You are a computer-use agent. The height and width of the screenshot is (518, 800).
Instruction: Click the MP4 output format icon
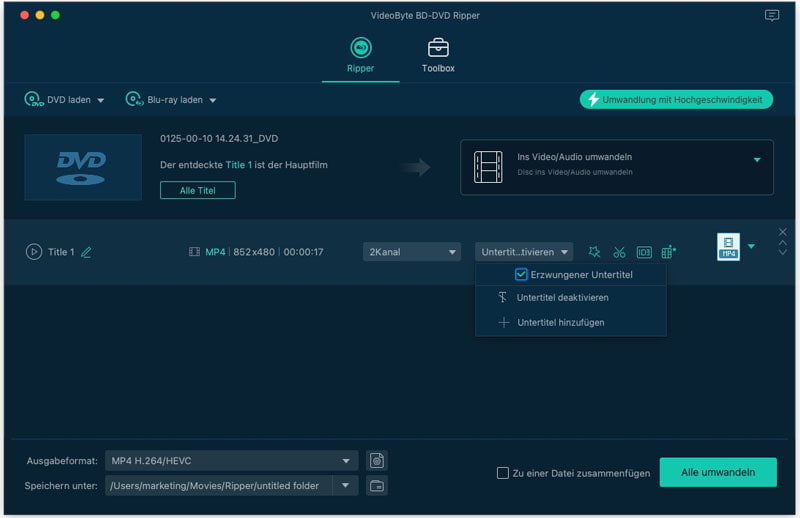pos(728,247)
